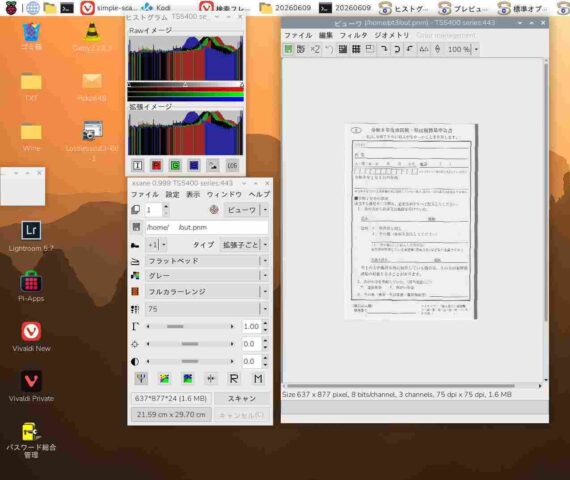This screenshot has height=480, width=570.
Task: Rotate image 90 degrees in viewer
Action: pos(384,49)
